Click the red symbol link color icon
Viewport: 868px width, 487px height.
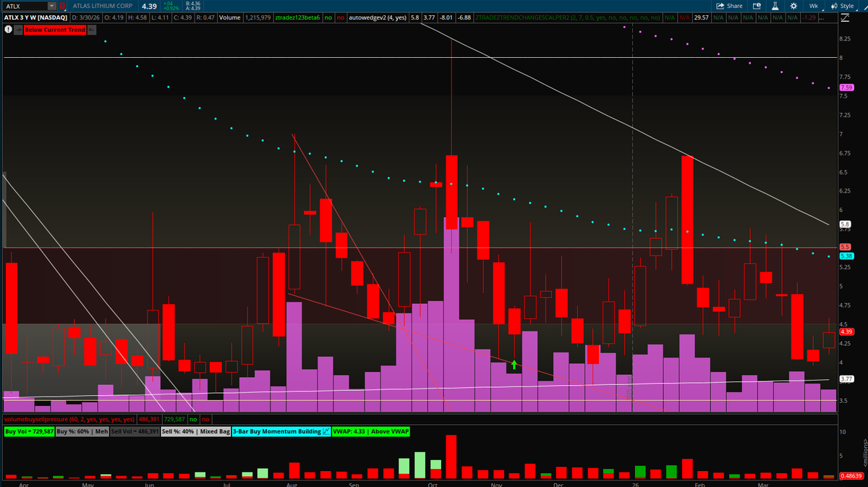62,7
